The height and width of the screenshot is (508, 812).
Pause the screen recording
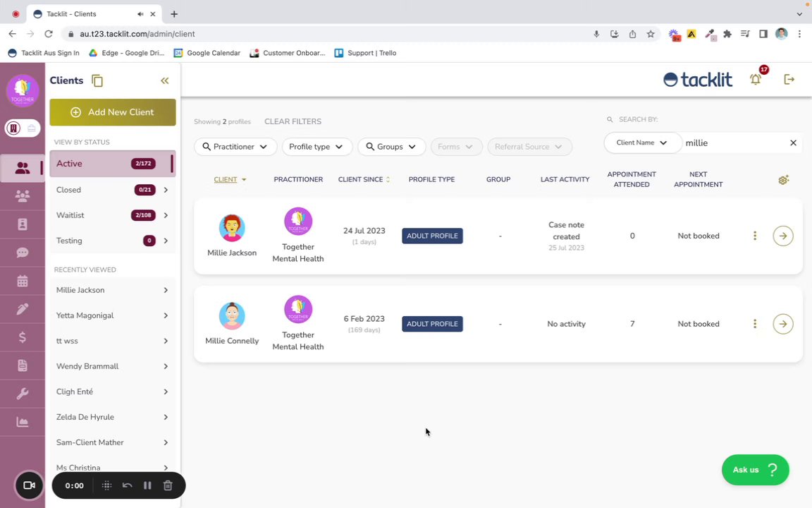(147, 485)
